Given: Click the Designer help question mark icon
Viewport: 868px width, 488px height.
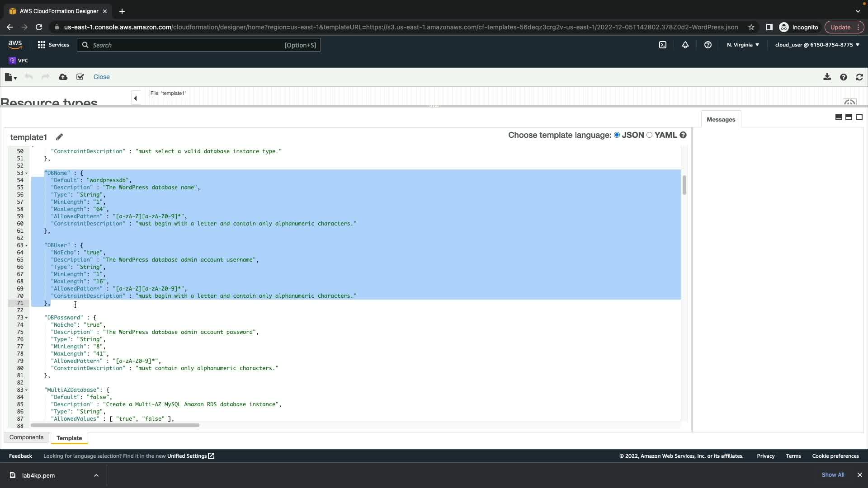Looking at the screenshot, I should coord(843,77).
